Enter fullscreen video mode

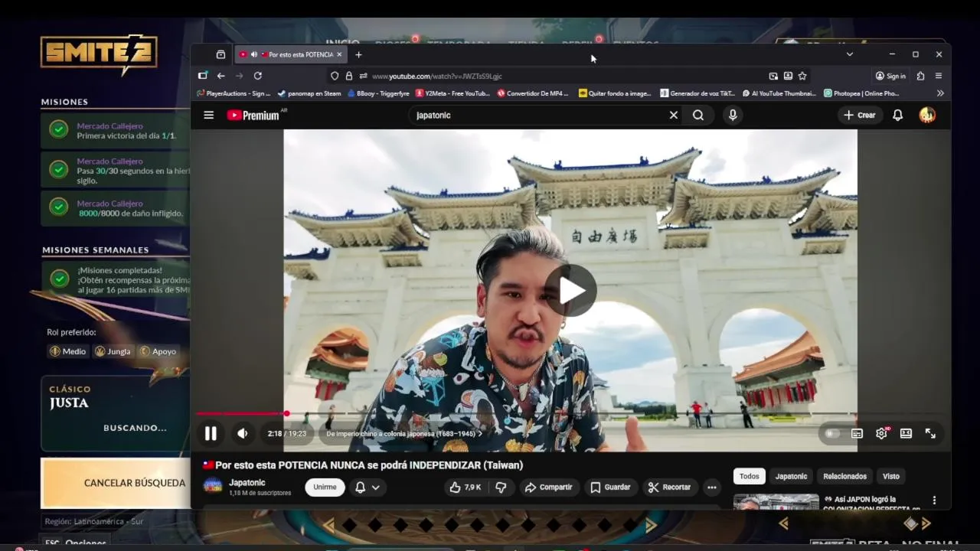(930, 434)
